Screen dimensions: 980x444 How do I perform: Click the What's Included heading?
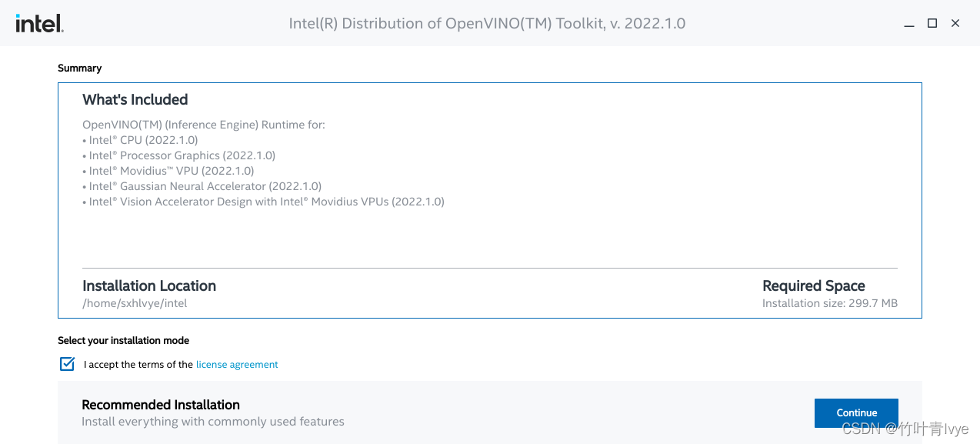tap(135, 100)
